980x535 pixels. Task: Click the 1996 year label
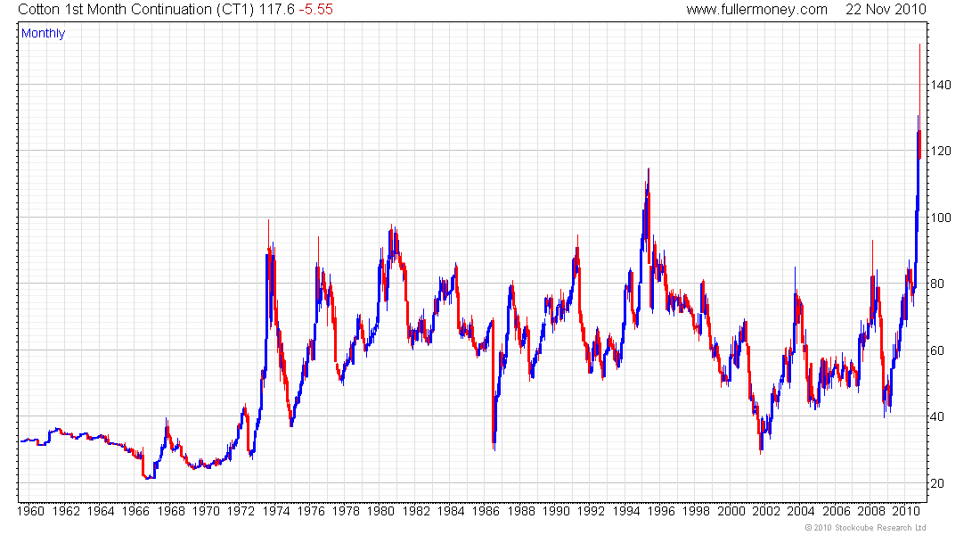coord(661,511)
